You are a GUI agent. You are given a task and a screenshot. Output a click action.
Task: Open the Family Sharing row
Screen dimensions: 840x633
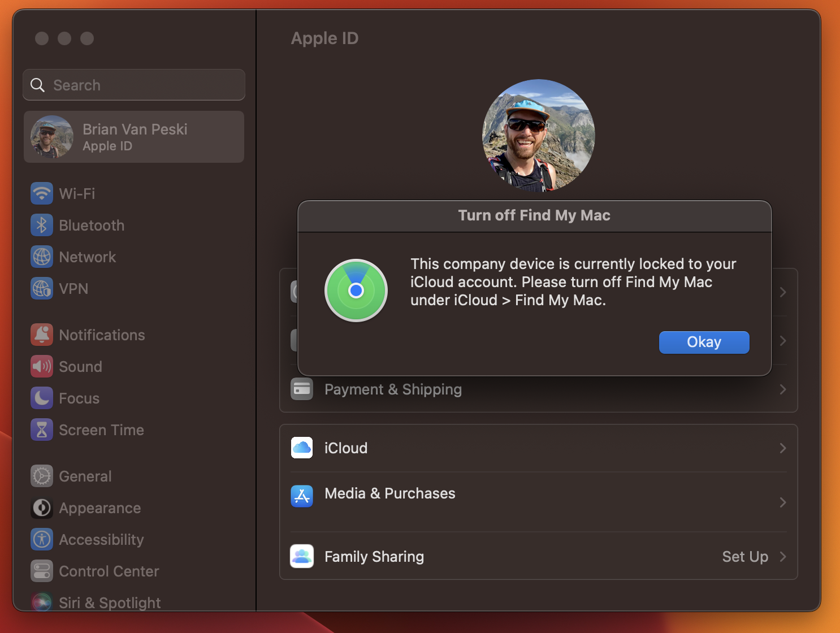click(x=539, y=557)
